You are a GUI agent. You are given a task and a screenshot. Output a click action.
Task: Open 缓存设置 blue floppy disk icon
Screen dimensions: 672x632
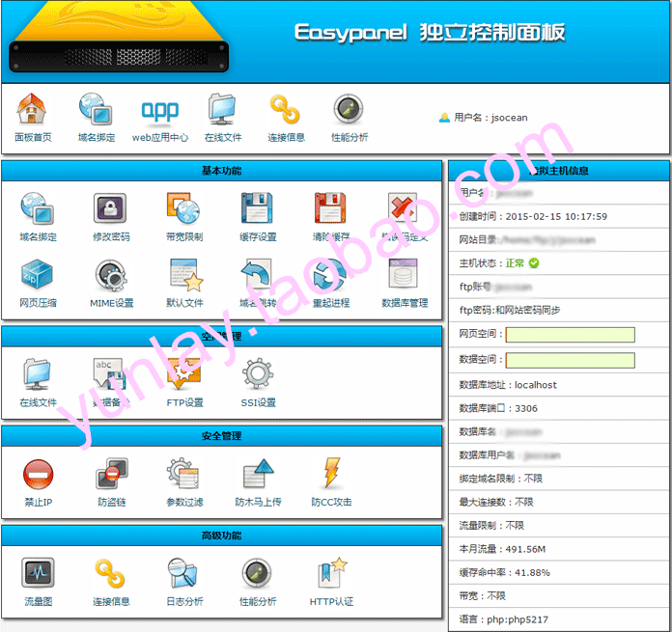pos(257,208)
